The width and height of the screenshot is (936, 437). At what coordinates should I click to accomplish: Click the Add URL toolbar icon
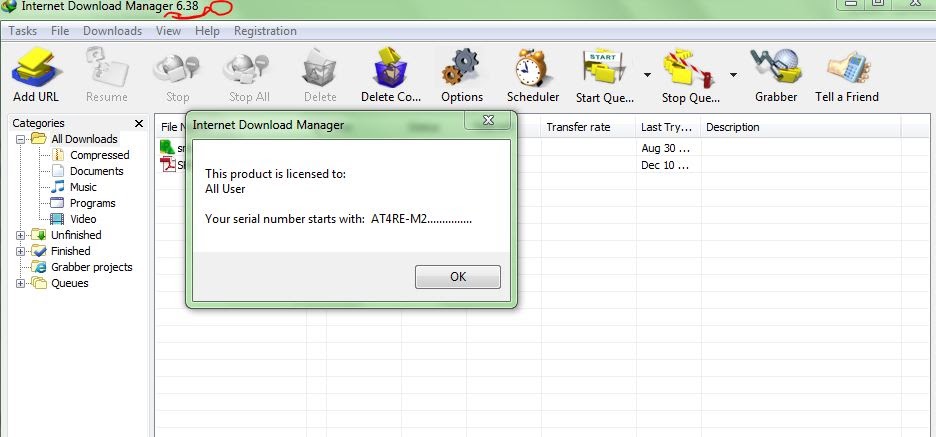(35, 66)
